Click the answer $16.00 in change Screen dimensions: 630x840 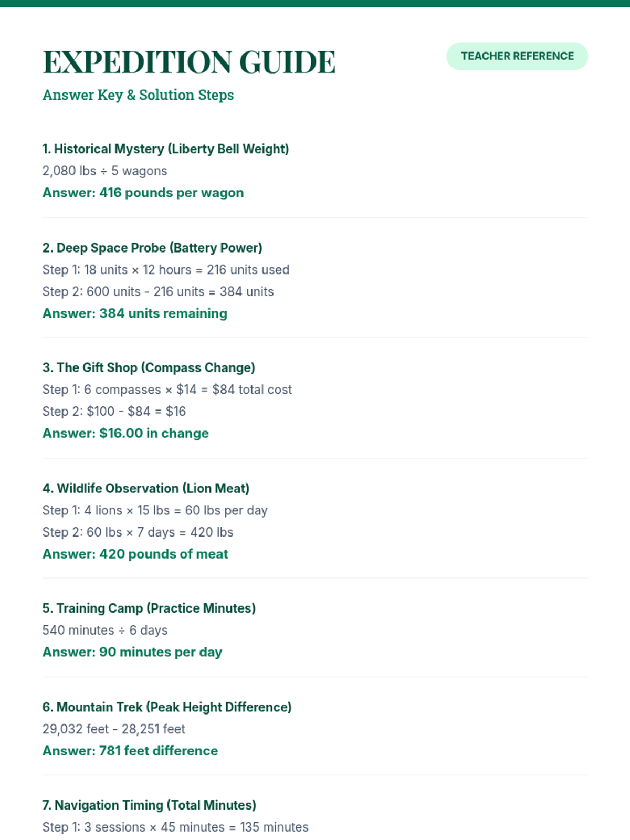(x=125, y=433)
